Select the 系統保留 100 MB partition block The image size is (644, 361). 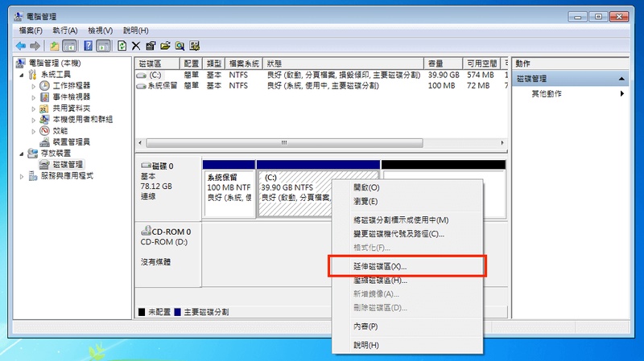pyautogui.click(x=229, y=189)
